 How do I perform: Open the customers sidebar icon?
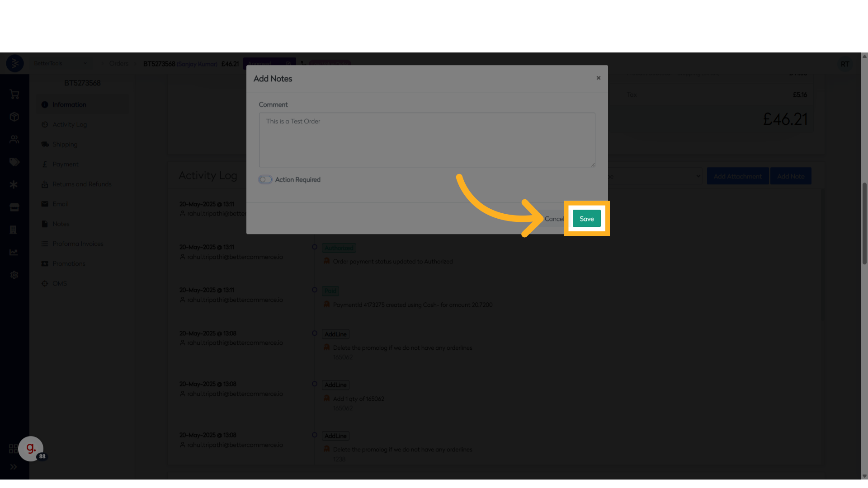click(14, 140)
